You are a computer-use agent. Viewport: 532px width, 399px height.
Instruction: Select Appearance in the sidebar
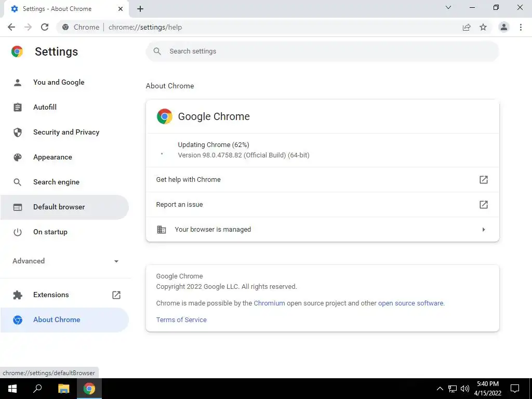(x=64, y=157)
